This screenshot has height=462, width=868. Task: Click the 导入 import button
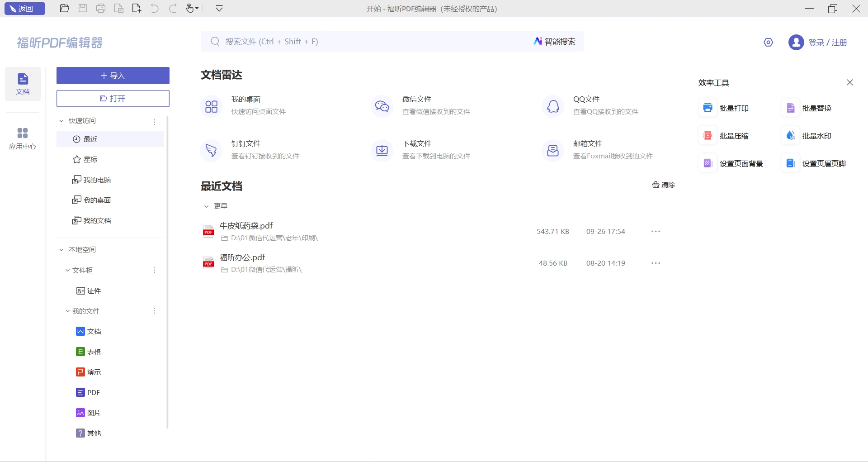113,76
